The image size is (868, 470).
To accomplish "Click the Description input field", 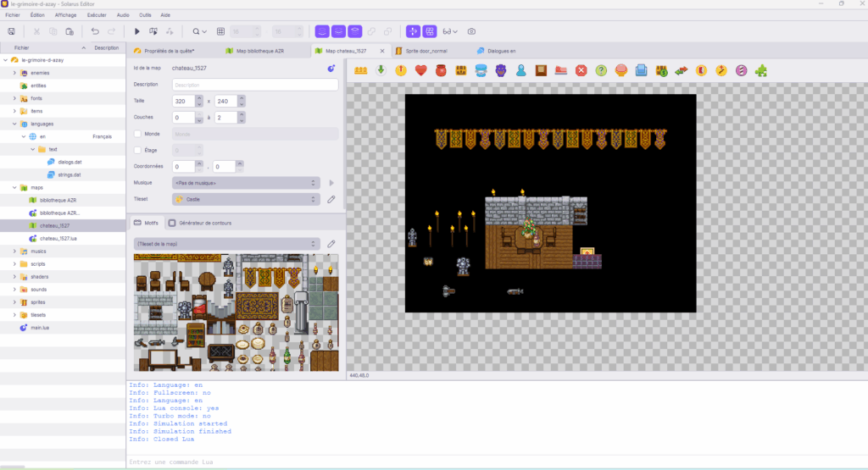I will tap(254, 85).
